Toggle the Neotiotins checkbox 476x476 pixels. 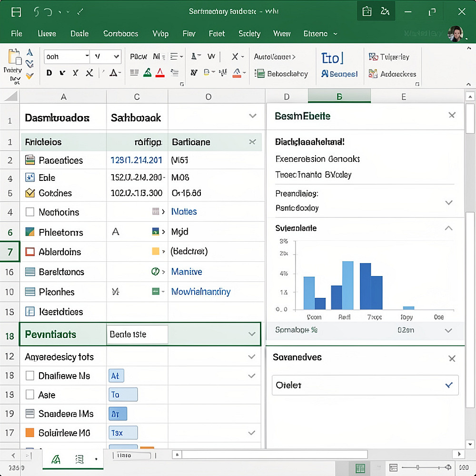pyautogui.click(x=30, y=212)
